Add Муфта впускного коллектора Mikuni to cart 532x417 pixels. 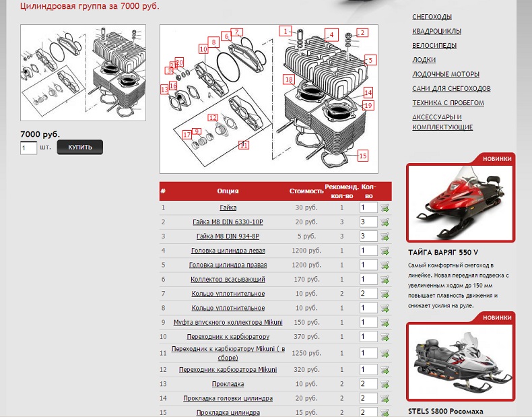pos(385,323)
